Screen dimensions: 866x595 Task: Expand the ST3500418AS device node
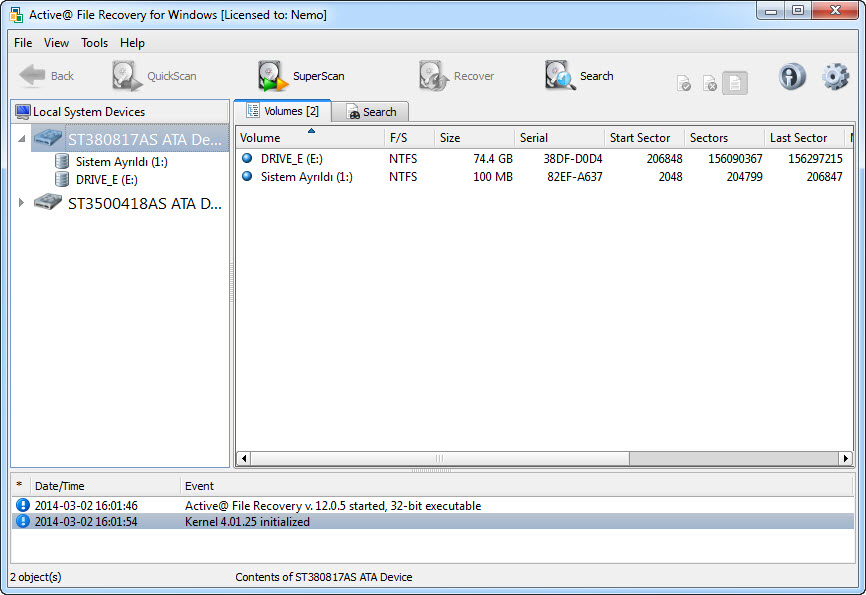click(x=22, y=203)
